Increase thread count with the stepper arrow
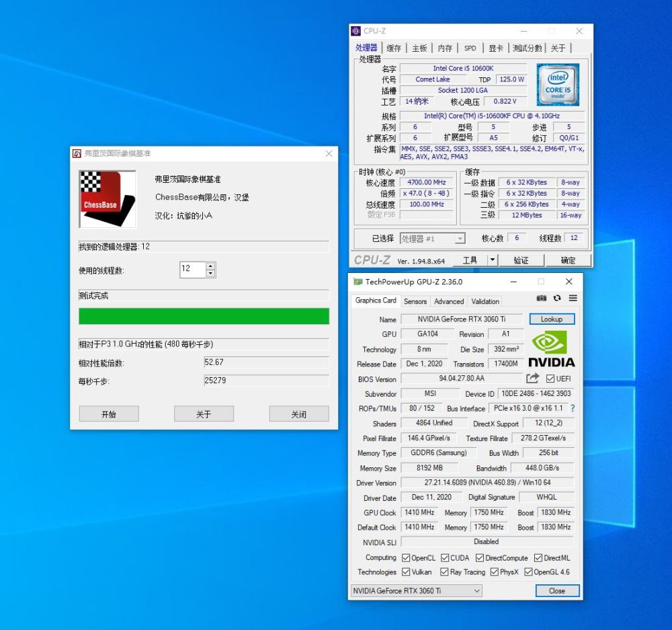 (210, 266)
